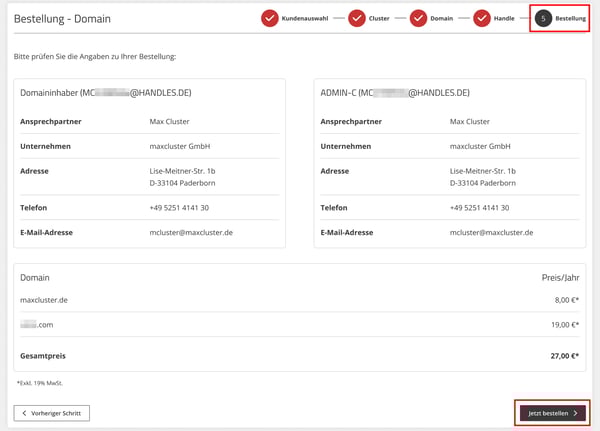
Task: Click the Exkl. 19% MwSt. footnote
Action: point(40,383)
